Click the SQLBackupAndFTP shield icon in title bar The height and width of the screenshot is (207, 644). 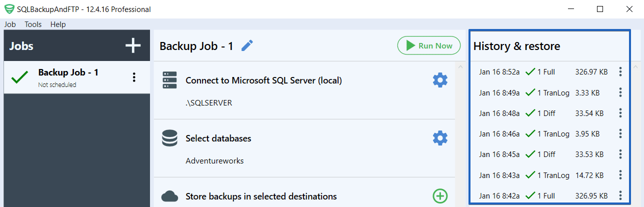pos(9,9)
